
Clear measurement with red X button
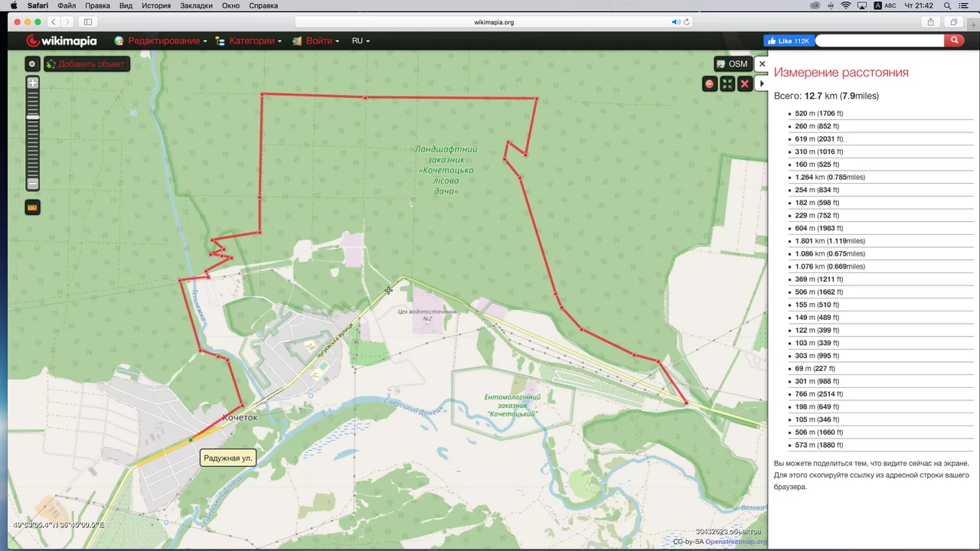pos(744,83)
